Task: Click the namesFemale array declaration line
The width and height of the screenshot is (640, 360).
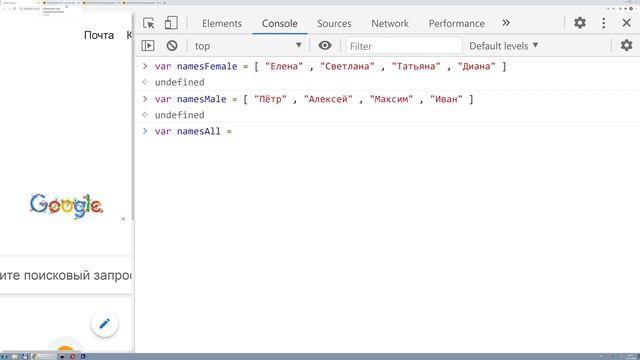Action: 330,66
